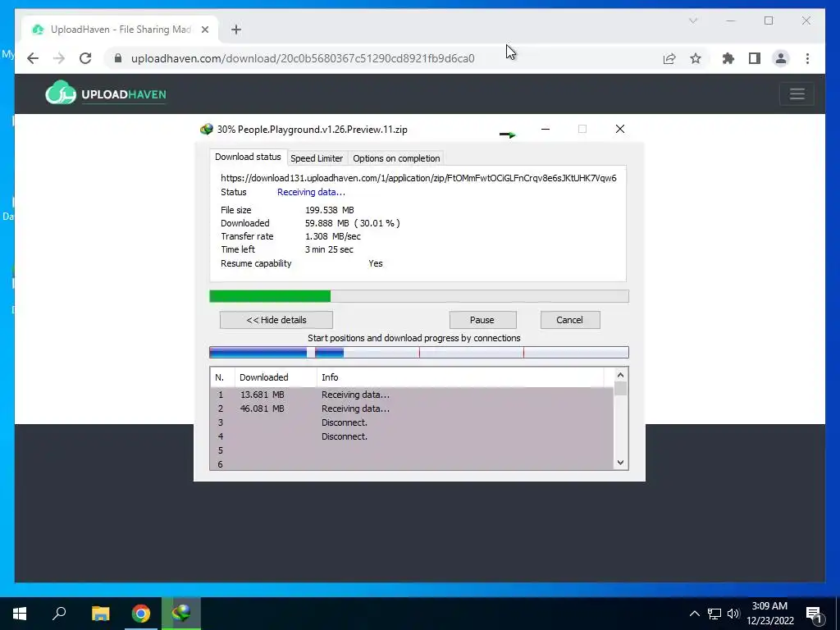Viewport: 840px width, 630px height.
Task: Close the download dialog
Action: click(620, 129)
